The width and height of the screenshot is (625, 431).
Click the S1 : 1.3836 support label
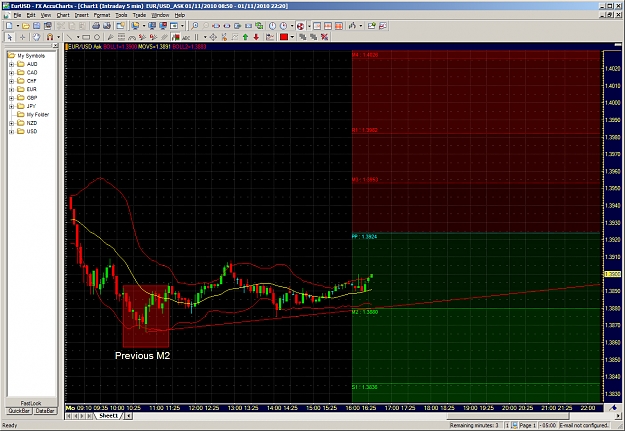coord(364,387)
